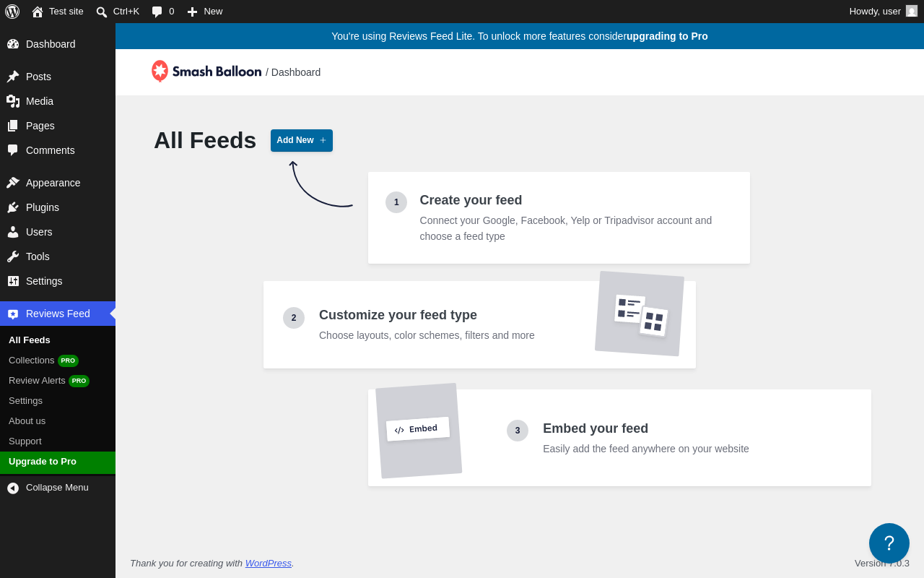Open Reviews Feed Settings submenu
Viewport: 924px width, 578px height.
58,400
